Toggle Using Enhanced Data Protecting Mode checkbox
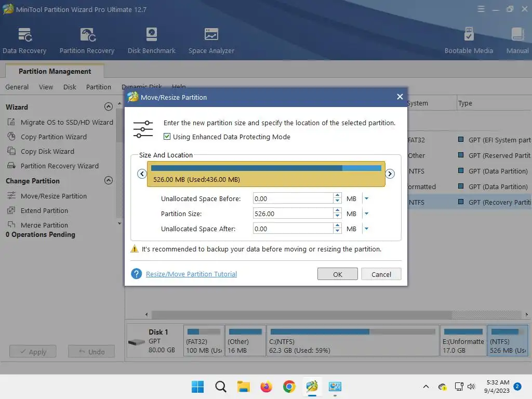Viewport: 532px width, 399px height. coord(167,137)
